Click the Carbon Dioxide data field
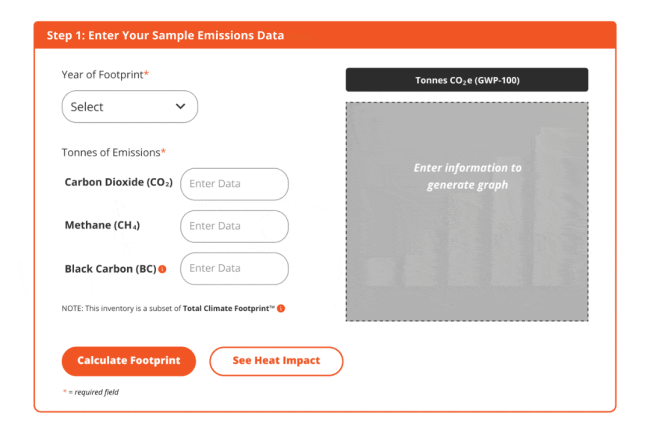Image resolution: width=650 pixels, height=433 pixels. (234, 184)
